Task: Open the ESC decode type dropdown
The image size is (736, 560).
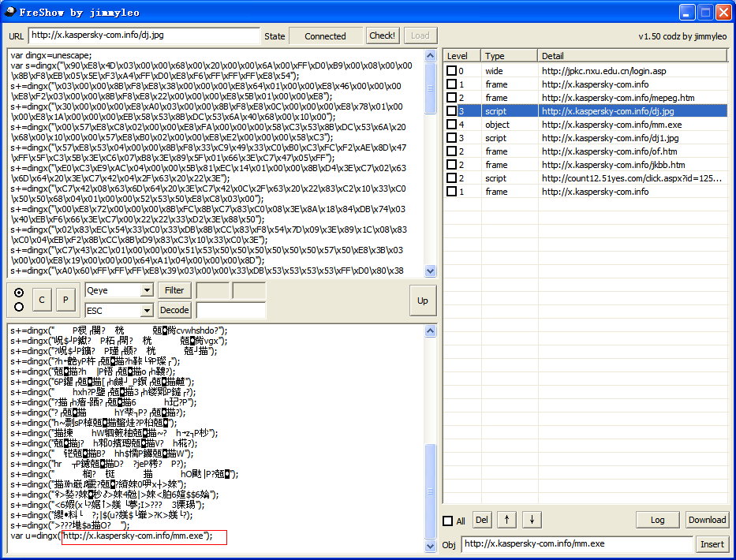Action: [x=147, y=310]
